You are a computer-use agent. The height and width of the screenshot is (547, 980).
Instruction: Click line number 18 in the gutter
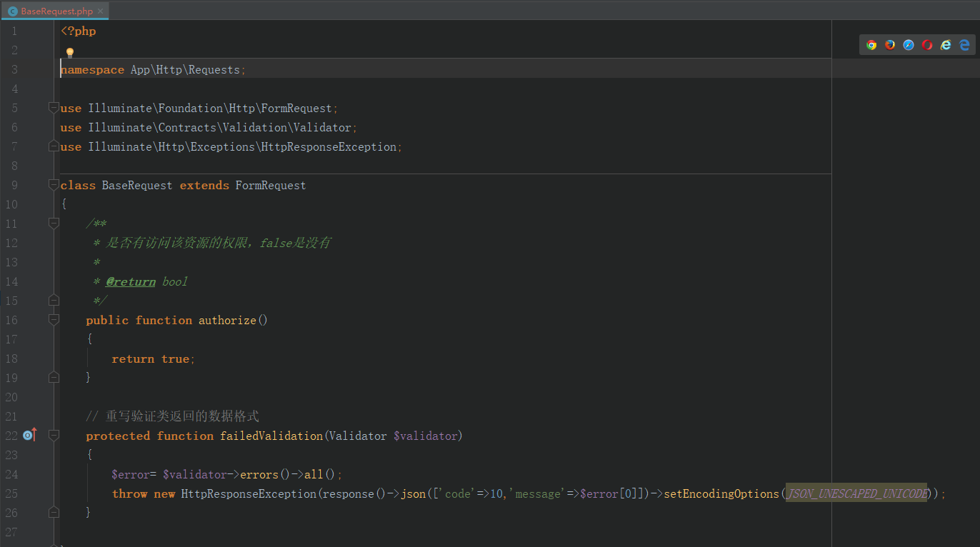point(11,358)
